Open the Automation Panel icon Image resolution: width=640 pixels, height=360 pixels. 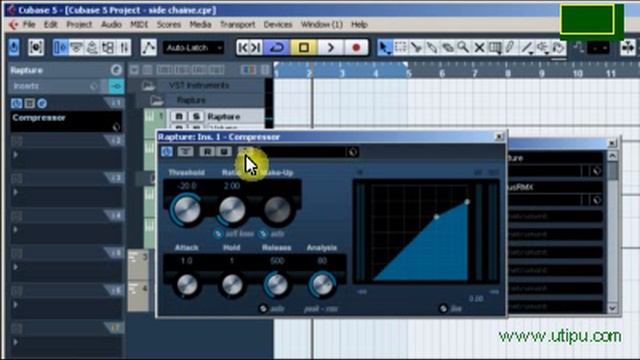point(149,48)
